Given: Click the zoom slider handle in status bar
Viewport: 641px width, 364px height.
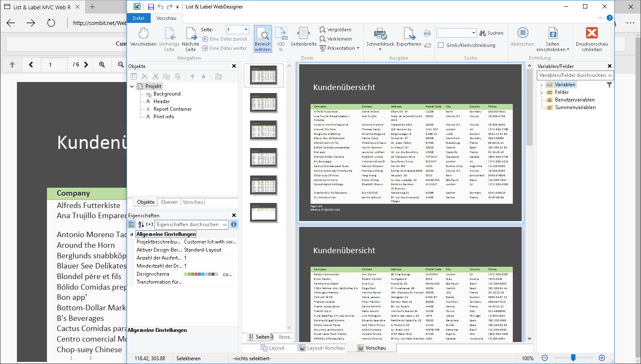Looking at the screenshot, I should pos(573,358).
